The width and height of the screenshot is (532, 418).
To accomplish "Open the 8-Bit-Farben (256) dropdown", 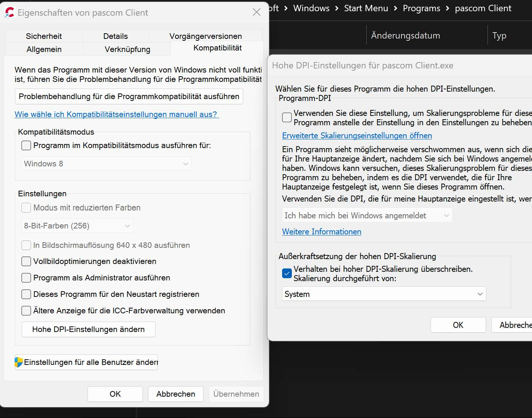I will (x=77, y=226).
